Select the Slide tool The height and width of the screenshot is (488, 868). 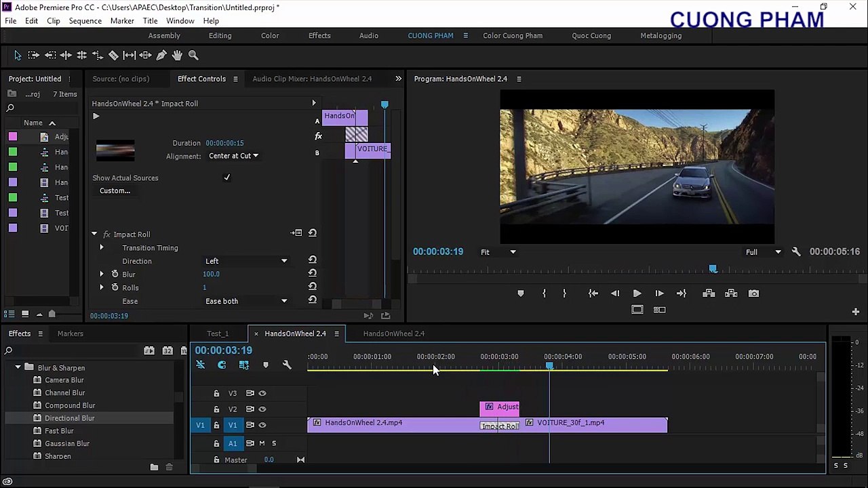(145, 55)
